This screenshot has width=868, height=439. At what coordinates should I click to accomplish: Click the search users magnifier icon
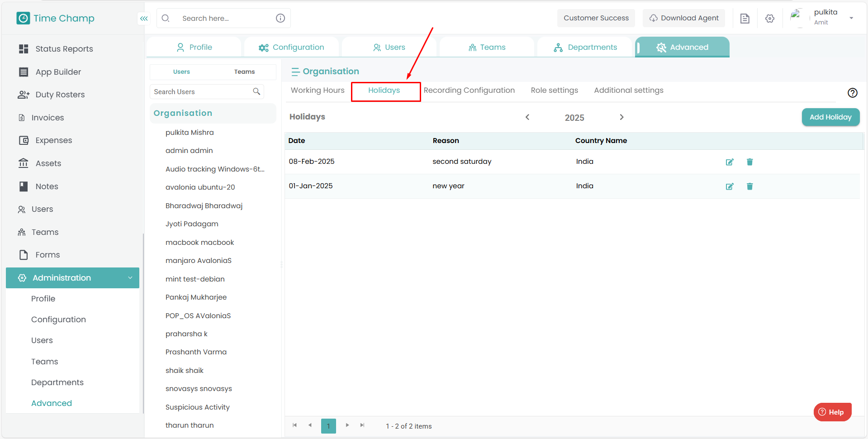(x=256, y=91)
